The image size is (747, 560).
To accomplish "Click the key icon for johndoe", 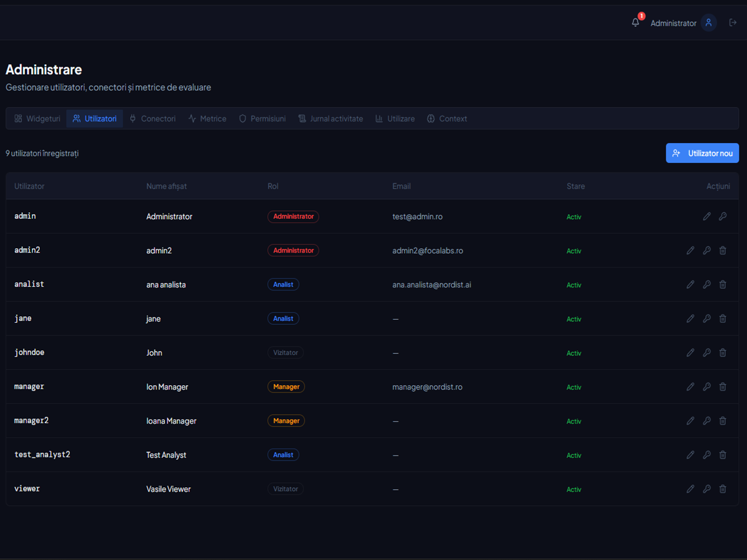I will 707,353.
